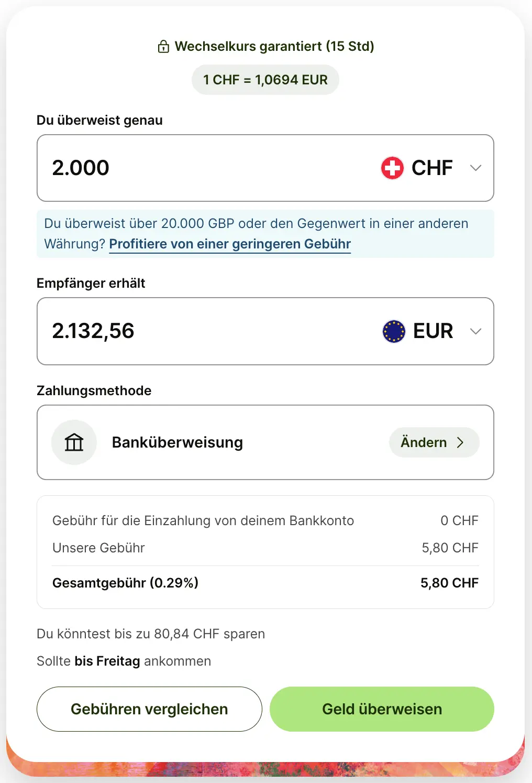
Task: Click the bank building icon
Action: [74, 442]
